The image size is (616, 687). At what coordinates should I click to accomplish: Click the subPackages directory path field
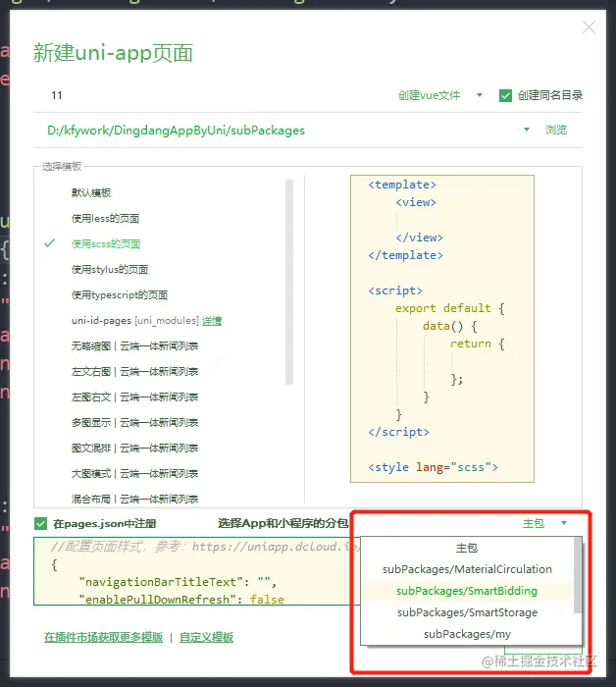pyautogui.click(x=281, y=131)
